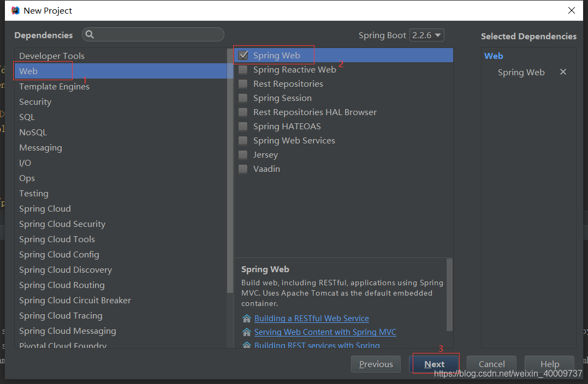Open the Template Engines category
Viewport: 588px width, 384px height.
pyautogui.click(x=121, y=87)
